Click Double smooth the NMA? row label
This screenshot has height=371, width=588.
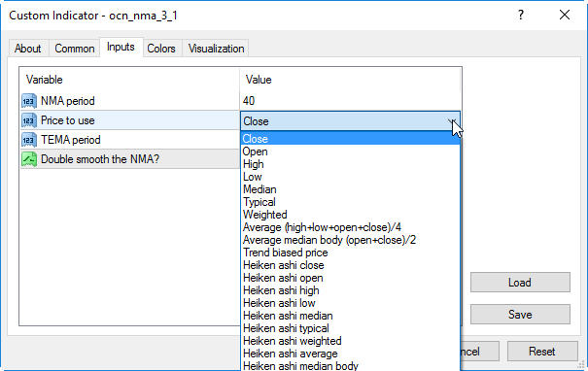[x=100, y=159]
